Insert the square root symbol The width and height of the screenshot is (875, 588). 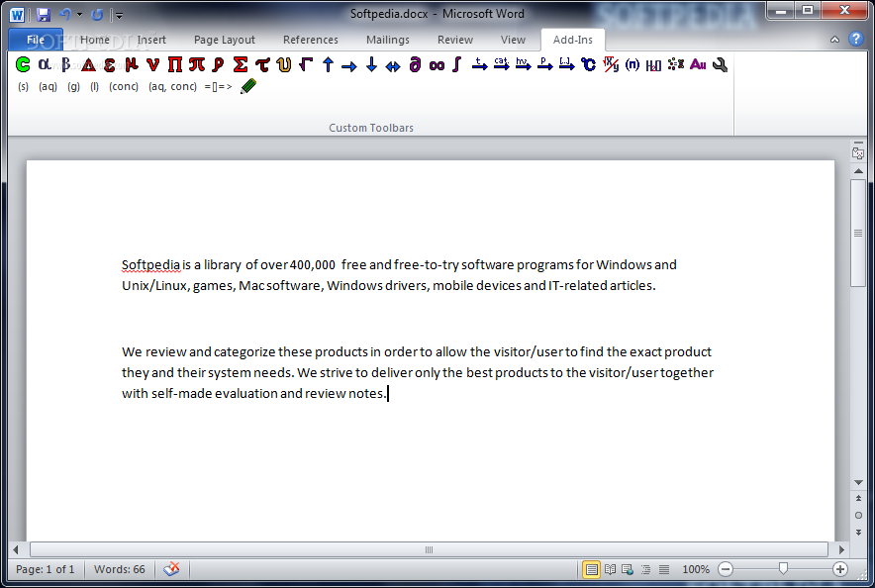point(306,64)
